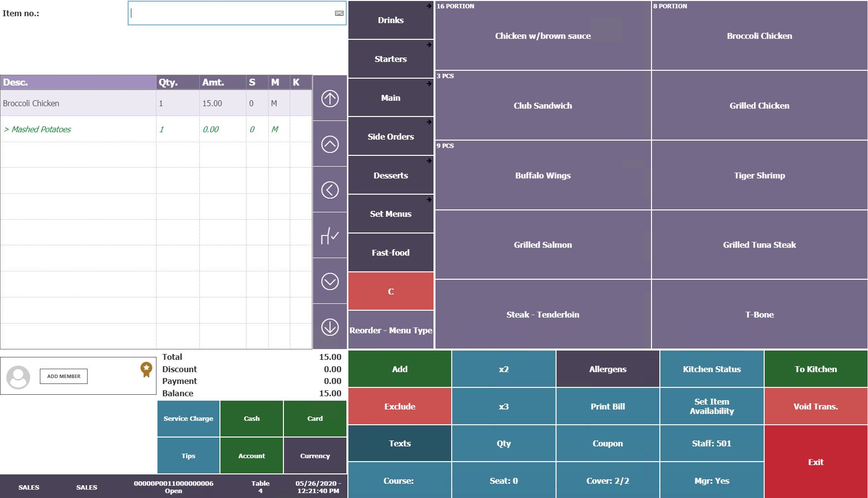Open the Fast-food category

pyautogui.click(x=391, y=253)
